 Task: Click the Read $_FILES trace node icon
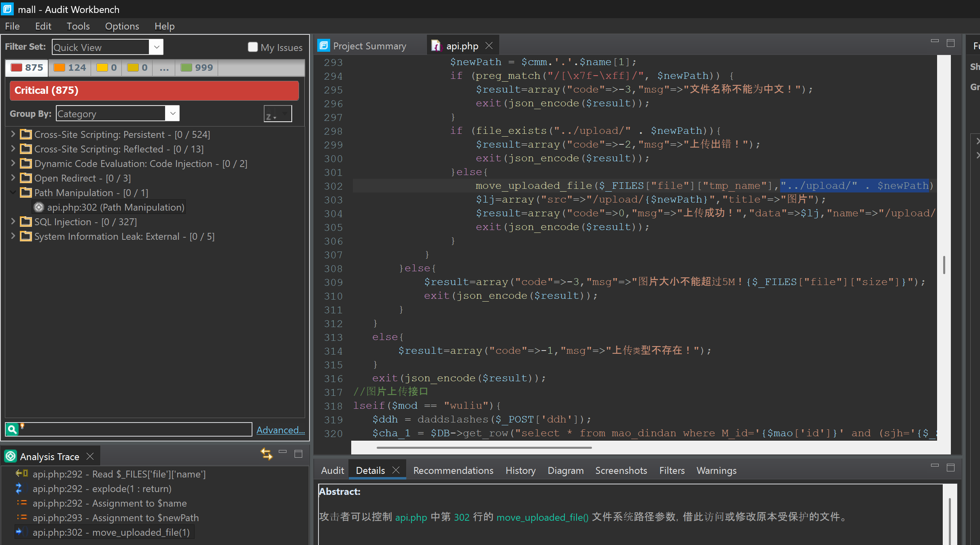(x=21, y=473)
